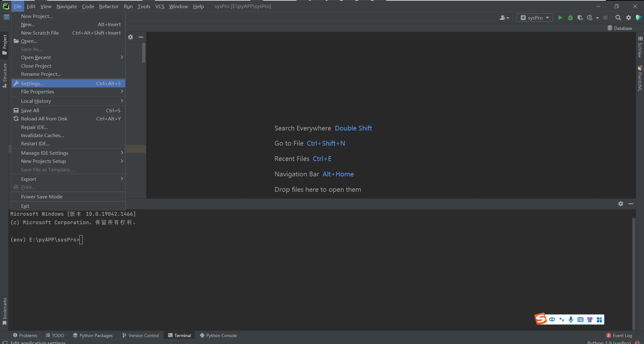Click the Debug bug icon
This screenshot has height=344, width=644.
570,18
